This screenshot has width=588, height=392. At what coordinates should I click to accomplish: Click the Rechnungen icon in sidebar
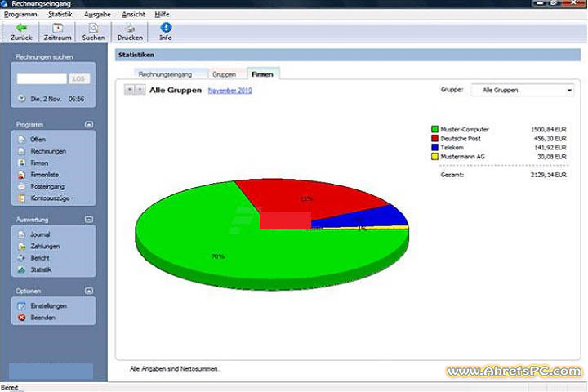click(x=22, y=151)
